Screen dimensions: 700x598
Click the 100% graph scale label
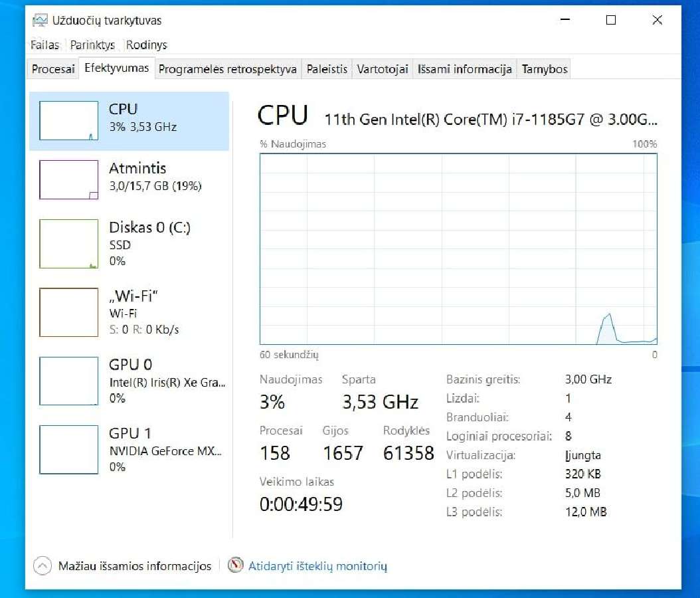(x=645, y=144)
